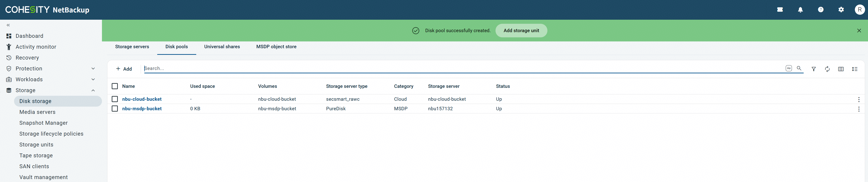The width and height of the screenshot is (868, 182).
Task: Click the Dashboard grid icon
Action: [x=9, y=36]
